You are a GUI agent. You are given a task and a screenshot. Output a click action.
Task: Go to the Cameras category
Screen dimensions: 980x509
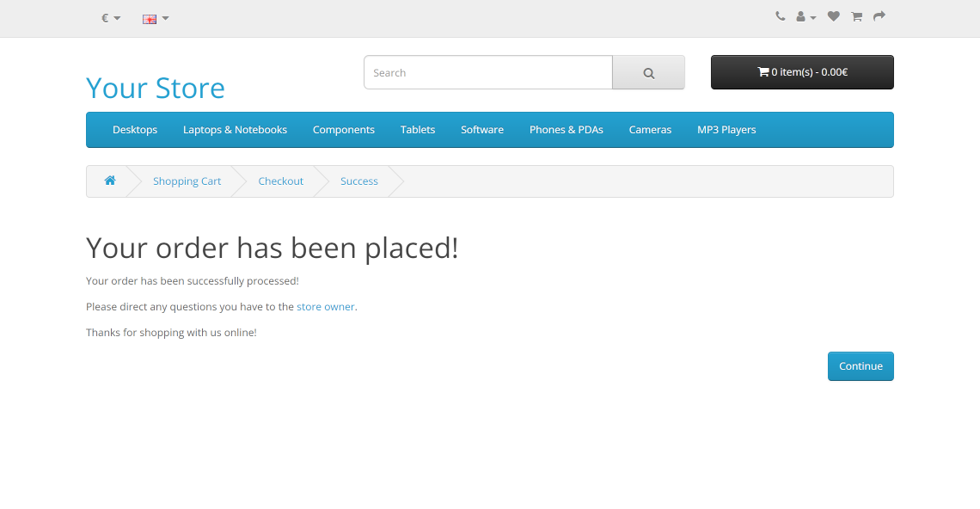[650, 130]
